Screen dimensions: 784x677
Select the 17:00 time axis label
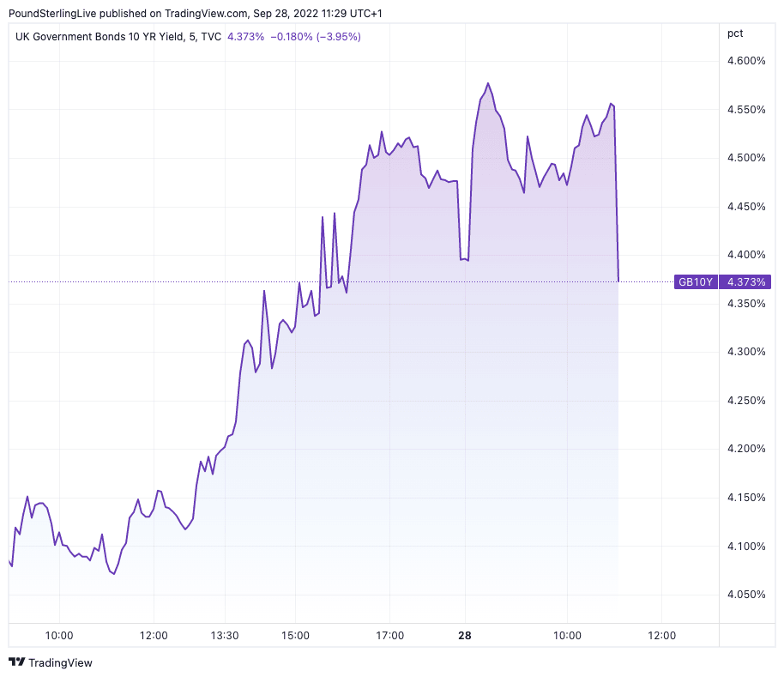(x=389, y=636)
